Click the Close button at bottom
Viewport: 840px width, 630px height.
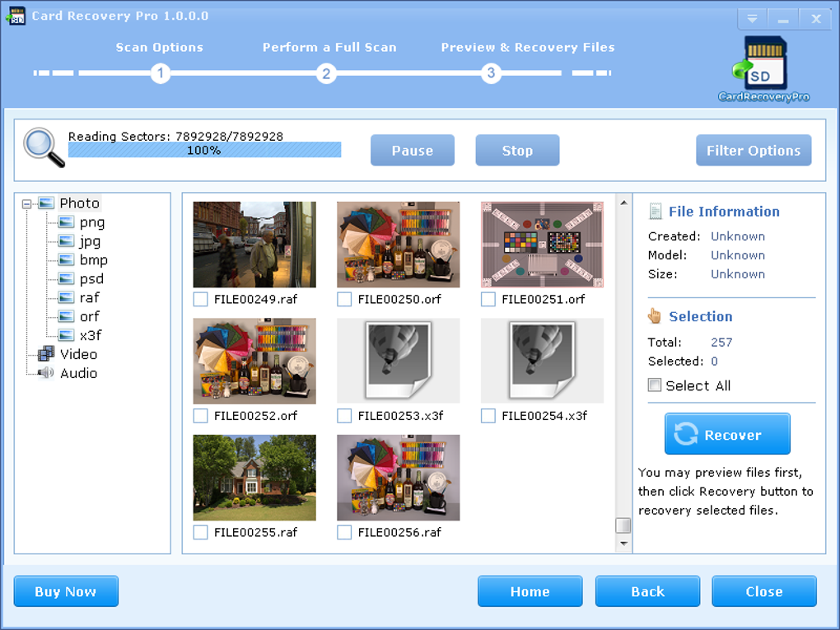(764, 591)
